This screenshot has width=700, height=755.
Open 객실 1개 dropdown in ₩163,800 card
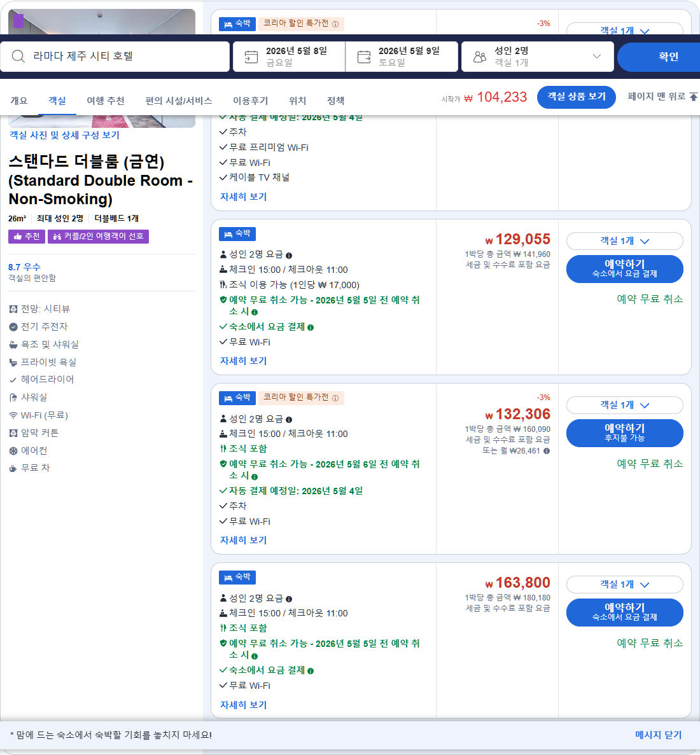tap(624, 585)
